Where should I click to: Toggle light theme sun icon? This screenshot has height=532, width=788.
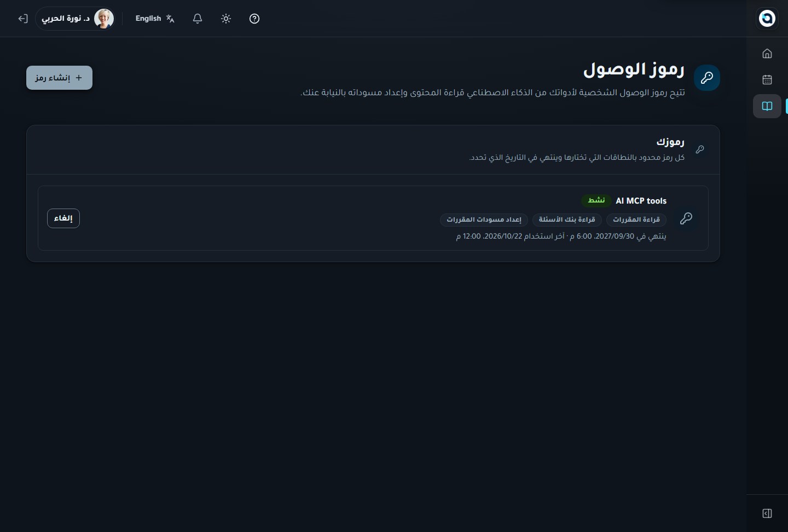(x=226, y=19)
